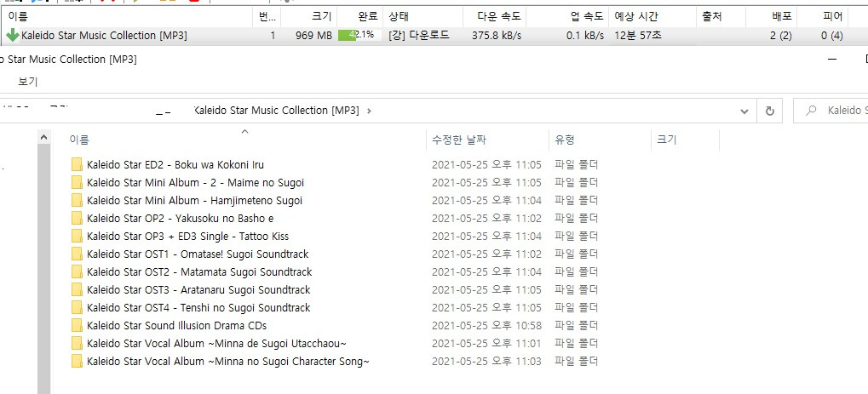Sort files by 유형 column header
Image resolution: width=868 pixels, height=394 pixels.
pos(564,140)
